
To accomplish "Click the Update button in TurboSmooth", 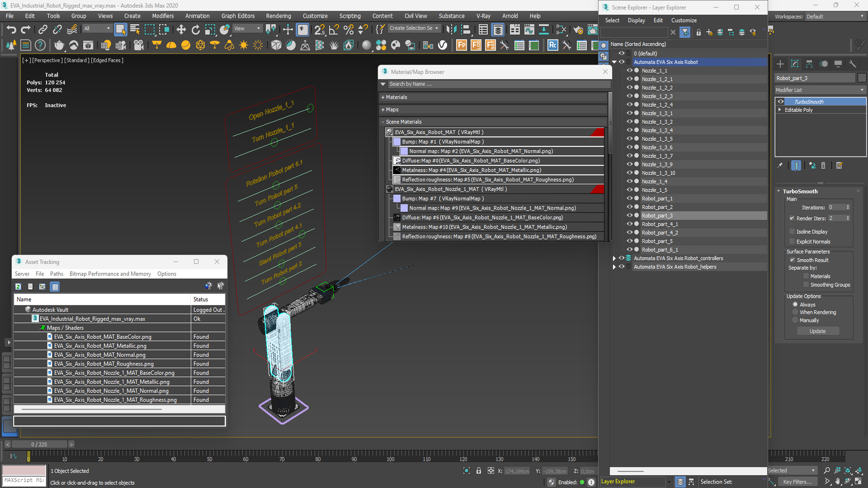I will 817,331.
